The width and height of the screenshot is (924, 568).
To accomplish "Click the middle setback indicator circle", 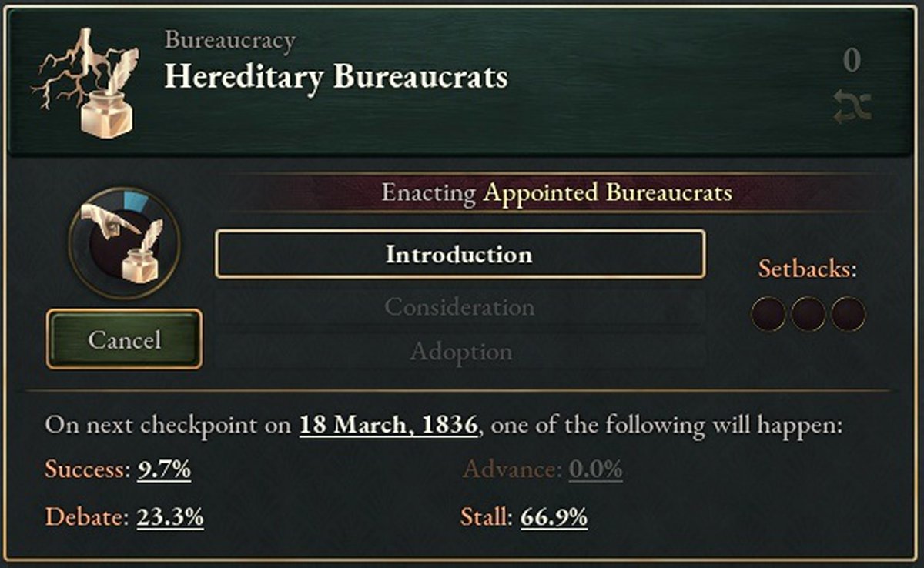I will coord(808,314).
